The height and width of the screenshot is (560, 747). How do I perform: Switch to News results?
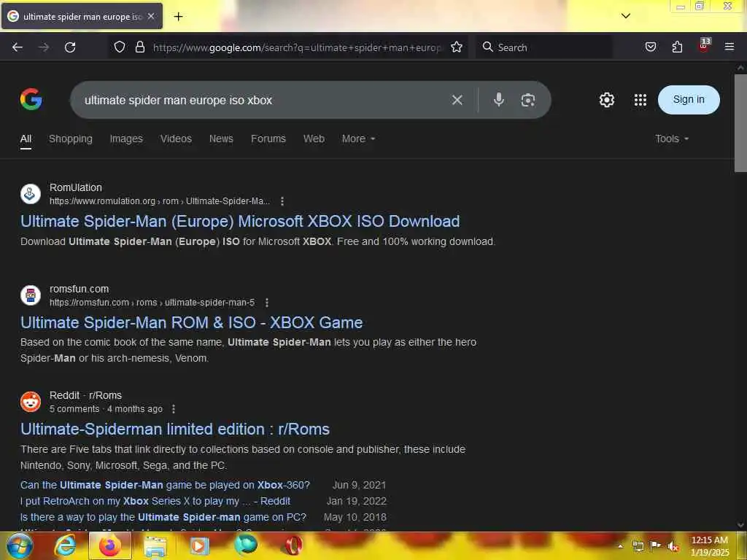(221, 139)
